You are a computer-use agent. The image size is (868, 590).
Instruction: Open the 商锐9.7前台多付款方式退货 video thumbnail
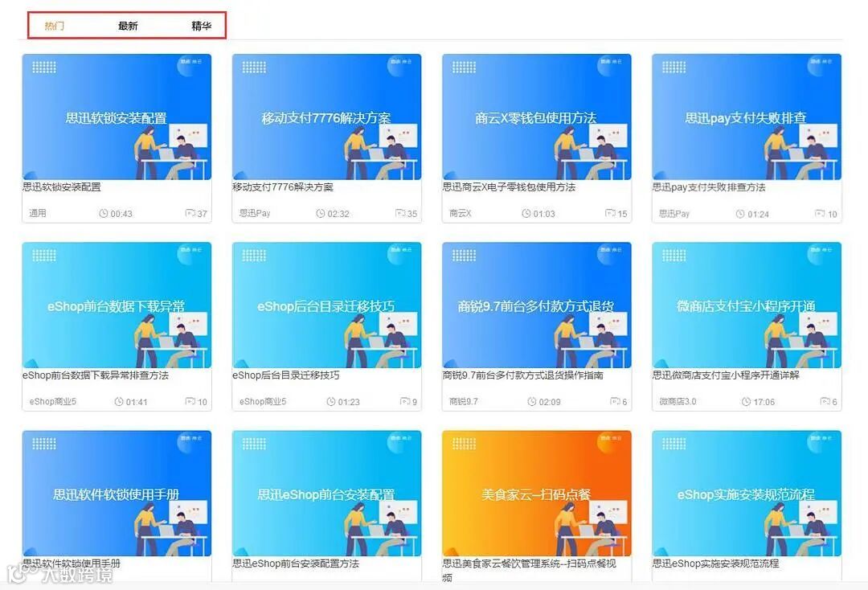pyautogui.click(x=536, y=305)
